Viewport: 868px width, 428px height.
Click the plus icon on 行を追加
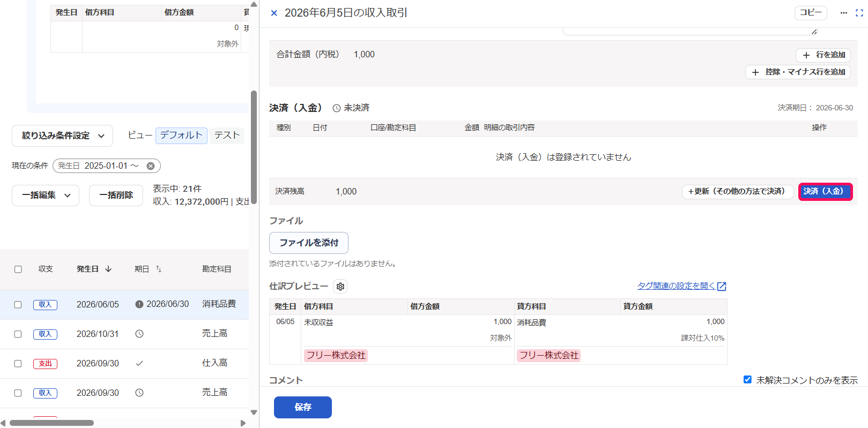point(806,55)
